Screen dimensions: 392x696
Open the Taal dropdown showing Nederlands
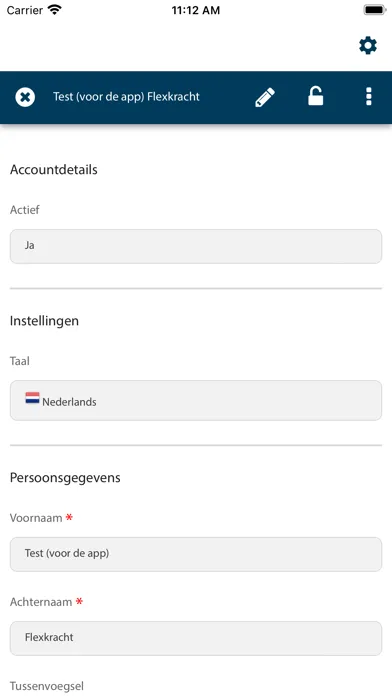[196, 400]
